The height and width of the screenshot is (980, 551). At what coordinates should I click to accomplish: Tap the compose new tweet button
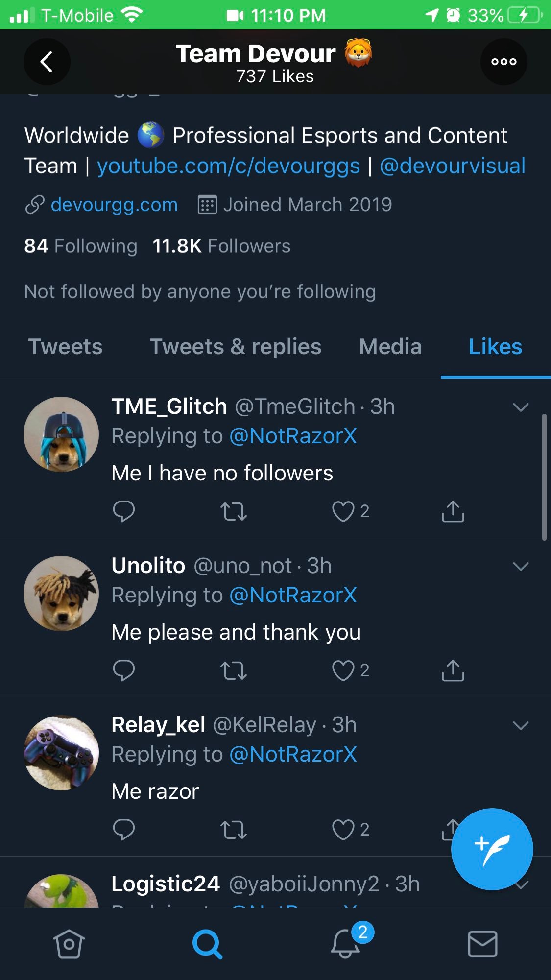pos(492,849)
